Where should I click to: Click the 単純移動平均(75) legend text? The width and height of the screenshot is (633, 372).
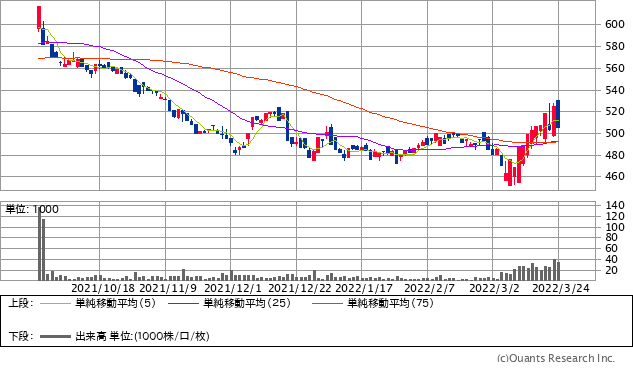[390, 303]
